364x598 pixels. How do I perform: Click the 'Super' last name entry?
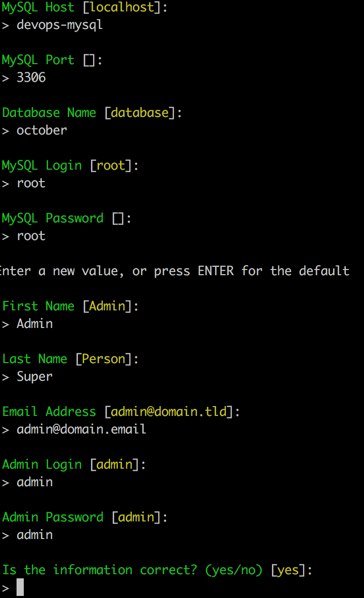click(35, 377)
